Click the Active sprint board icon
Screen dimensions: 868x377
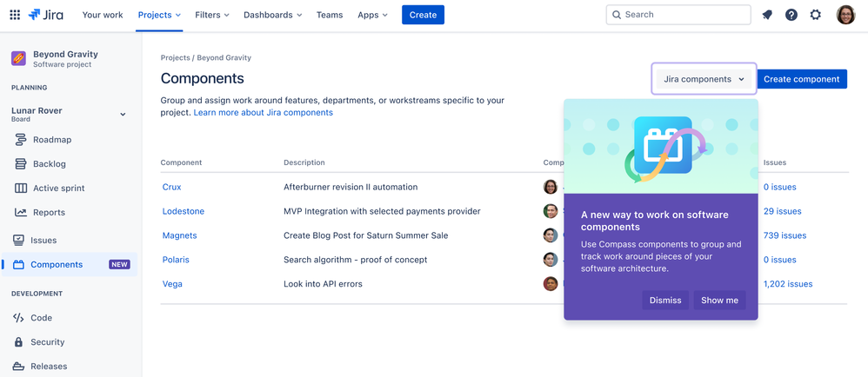(x=21, y=188)
